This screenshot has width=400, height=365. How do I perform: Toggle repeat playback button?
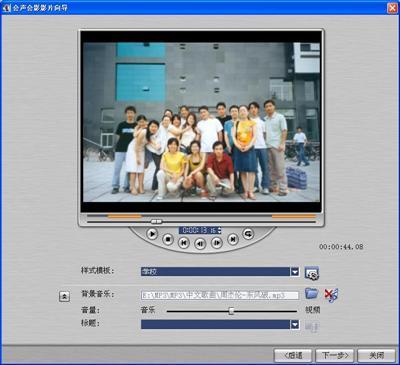click(x=248, y=234)
